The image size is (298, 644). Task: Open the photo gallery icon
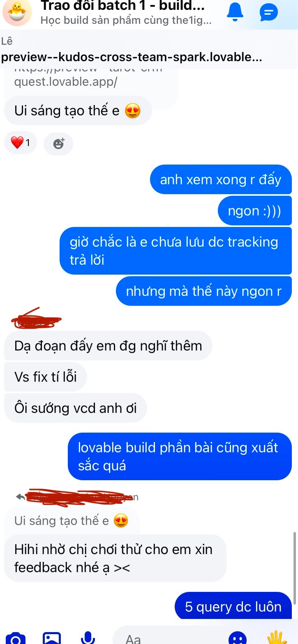pyautogui.click(x=52, y=638)
